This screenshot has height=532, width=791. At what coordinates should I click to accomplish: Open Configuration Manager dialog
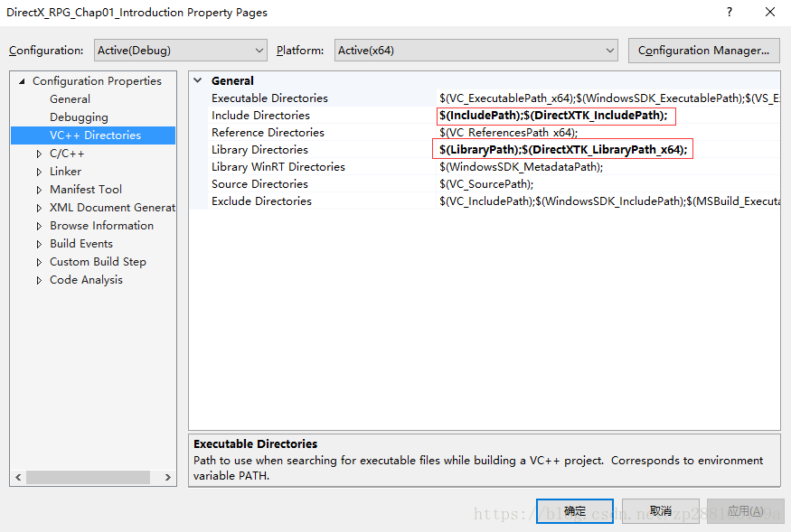pos(703,51)
